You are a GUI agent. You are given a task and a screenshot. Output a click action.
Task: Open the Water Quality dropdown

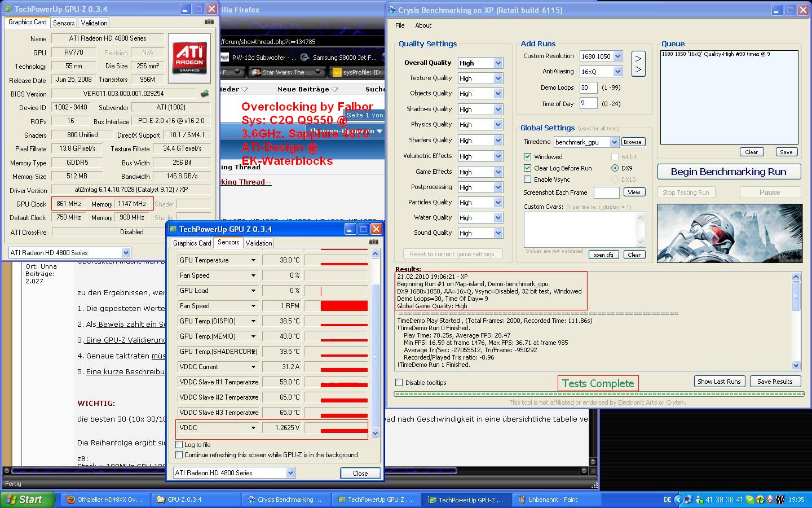click(x=498, y=218)
